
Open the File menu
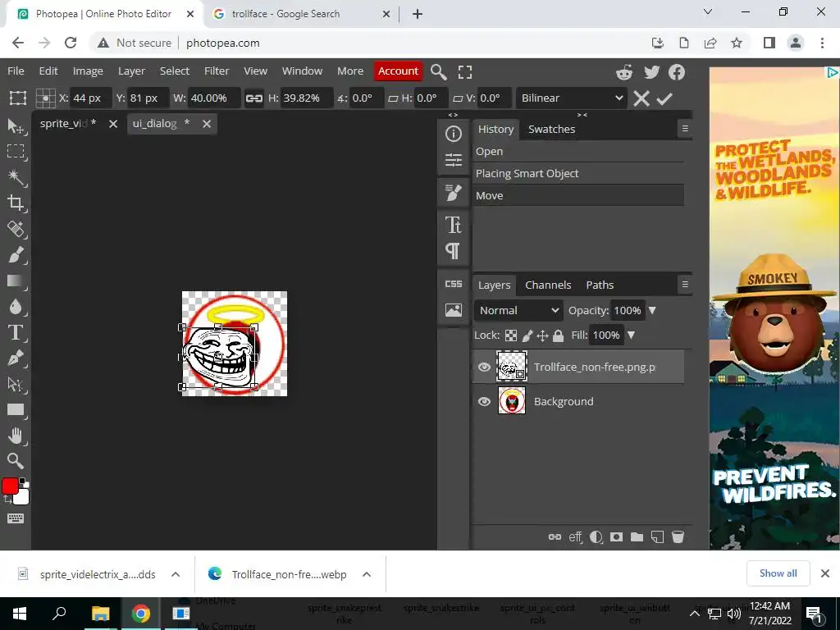tap(16, 71)
